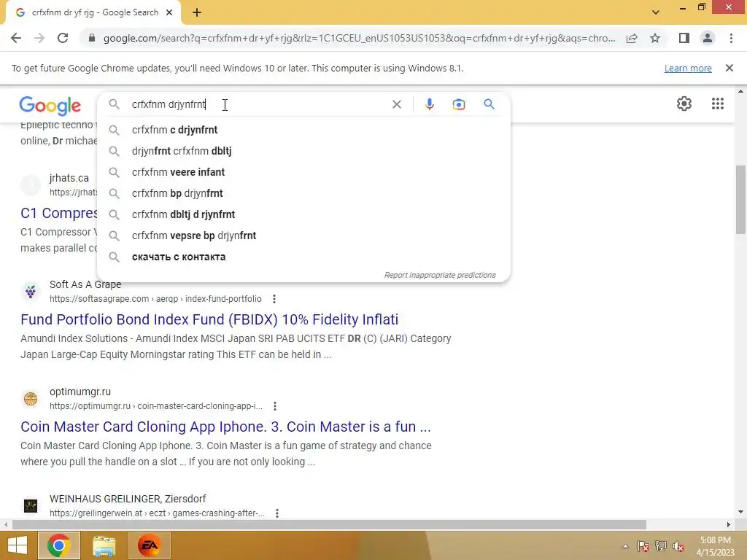Open the C1 Compressor result title
This screenshot has height=560, width=747.
(59, 213)
